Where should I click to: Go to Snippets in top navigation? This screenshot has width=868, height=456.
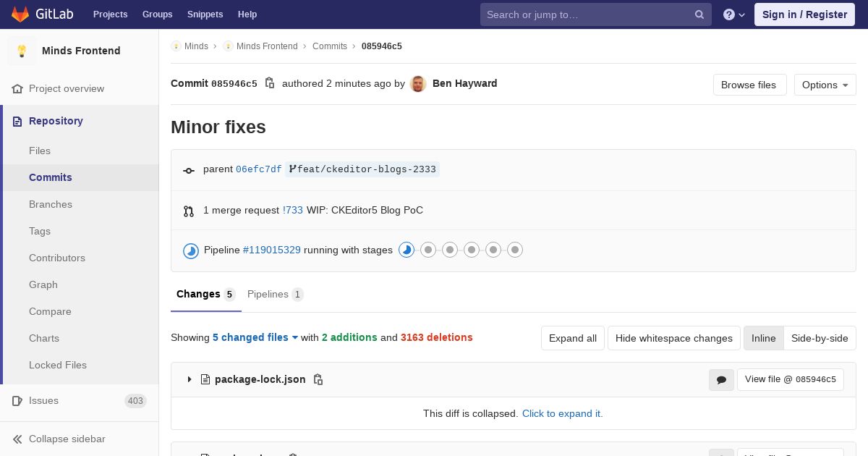(205, 14)
